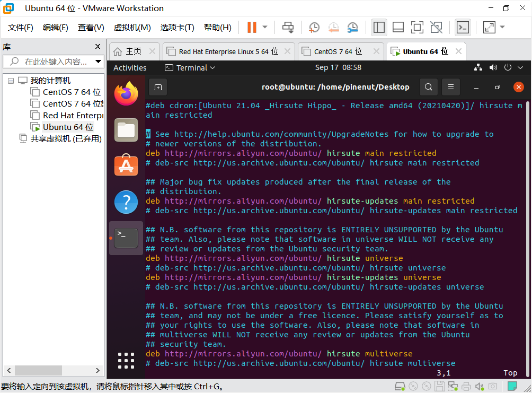The height and width of the screenshot is (393, 532).
Task: Open the snapshot manager
Action: coord(353,27)
